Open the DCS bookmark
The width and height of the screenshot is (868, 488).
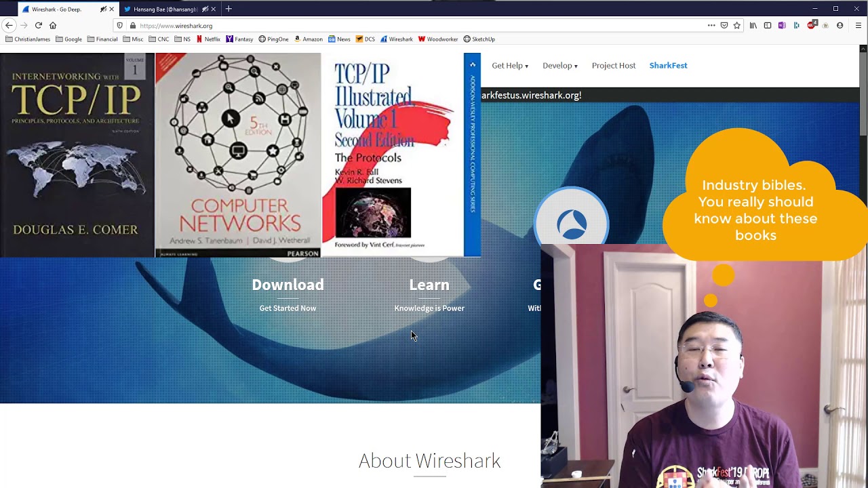tap(366, 39)
